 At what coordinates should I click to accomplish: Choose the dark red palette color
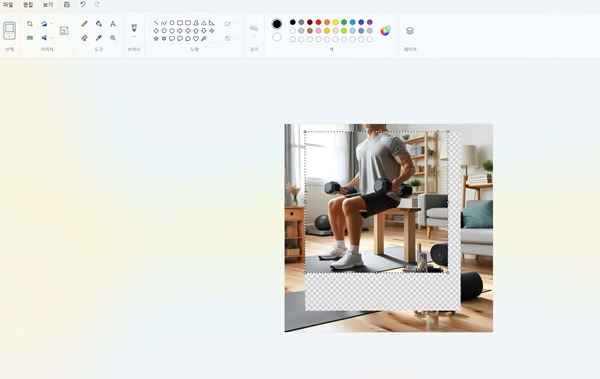tap(310, 22)
